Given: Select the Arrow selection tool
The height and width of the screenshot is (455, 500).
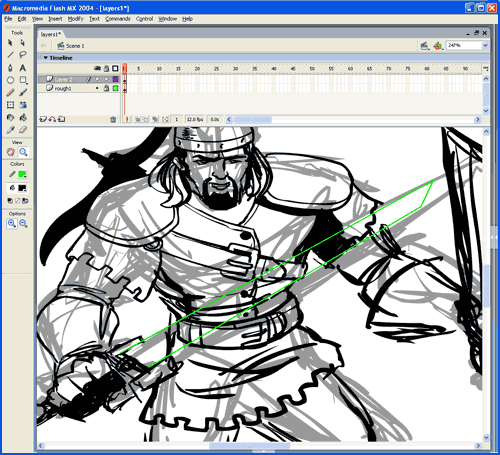Looking at the screenshot, I should [x=10, y=43].
